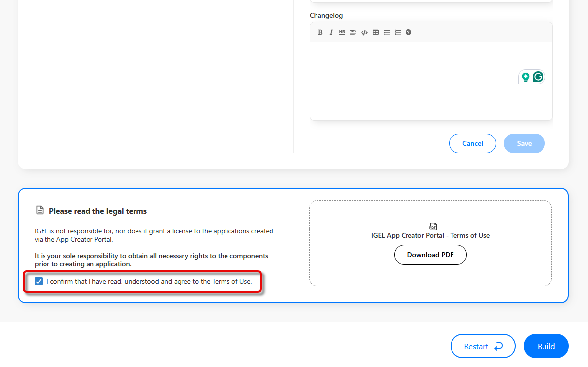This screenshot has height=367, width=588.
Task: Add a bulleted list in Changelog
Action: [387, 32]
